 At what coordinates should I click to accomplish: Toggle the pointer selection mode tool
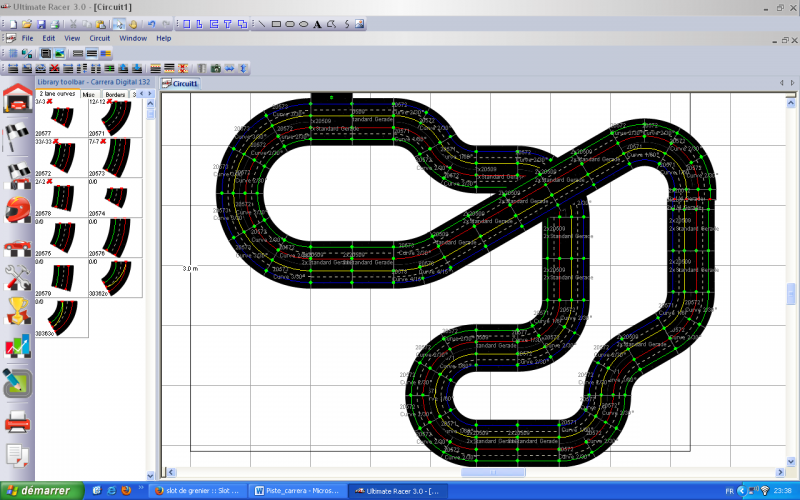tap(118, 23)
